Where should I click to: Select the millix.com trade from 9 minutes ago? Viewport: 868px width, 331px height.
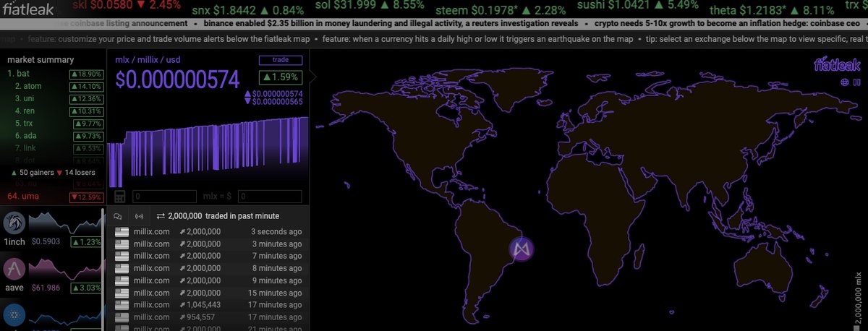coord(208,280)
